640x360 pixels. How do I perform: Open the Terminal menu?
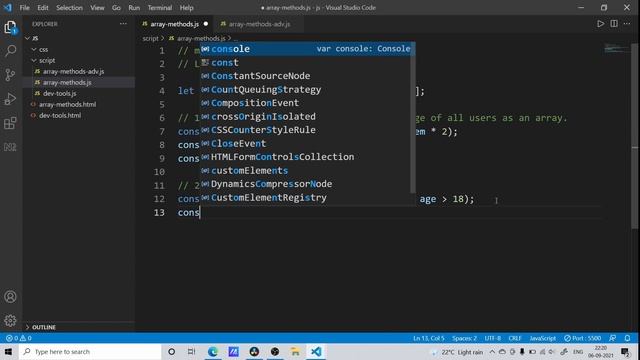(x=160, y=7)
